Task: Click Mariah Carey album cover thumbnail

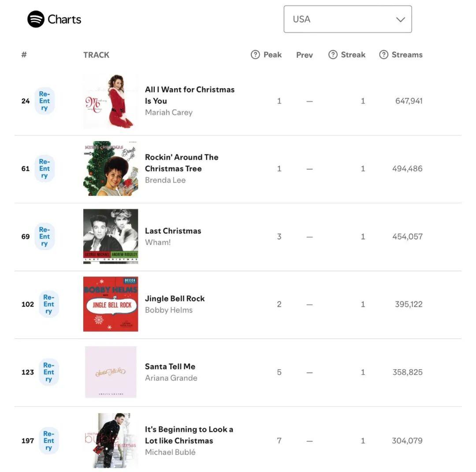Action: 111,101
